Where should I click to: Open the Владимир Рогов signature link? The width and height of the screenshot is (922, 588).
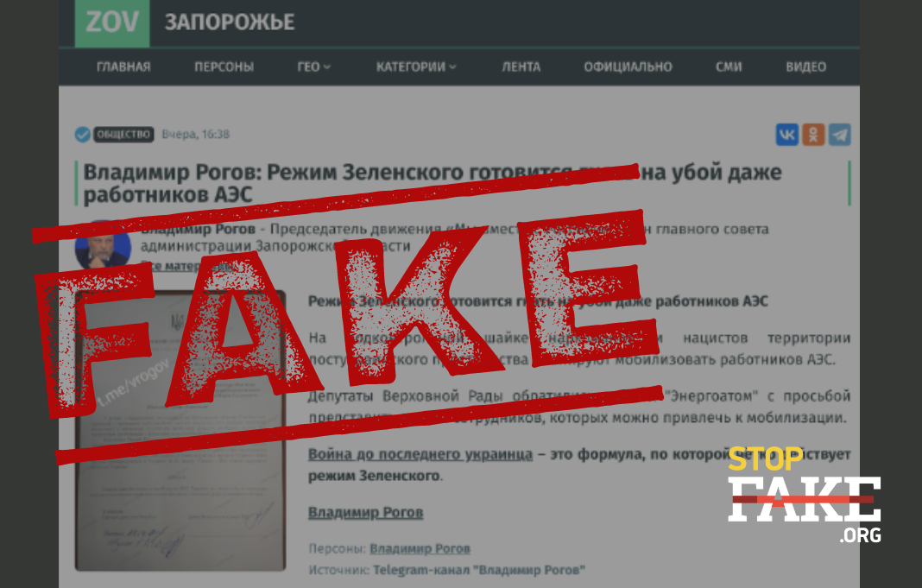[x=366, y=513]
